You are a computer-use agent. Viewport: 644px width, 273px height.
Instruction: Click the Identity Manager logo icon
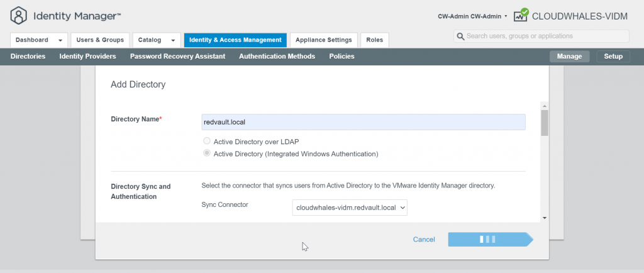pos(18,16)
